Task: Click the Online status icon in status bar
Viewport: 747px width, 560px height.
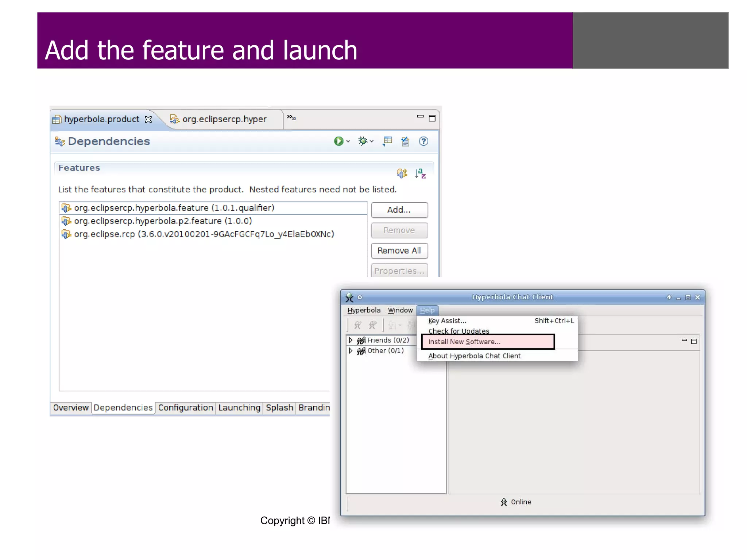Action: point(504,502)
